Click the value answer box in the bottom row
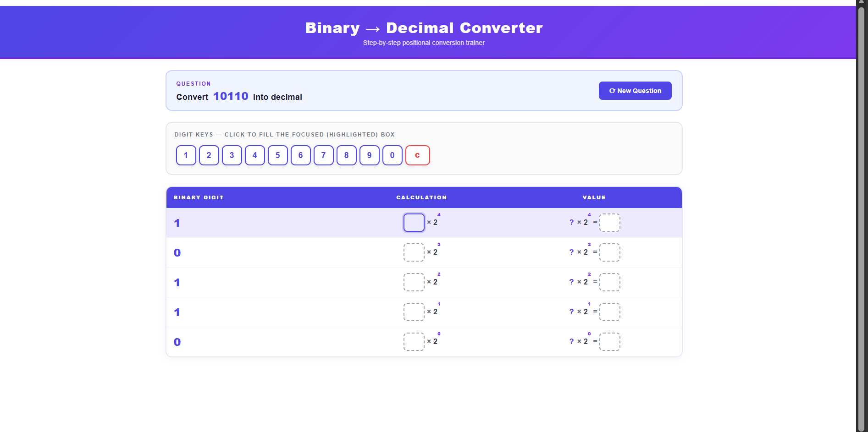868x432 pixels. pos(610,342)
